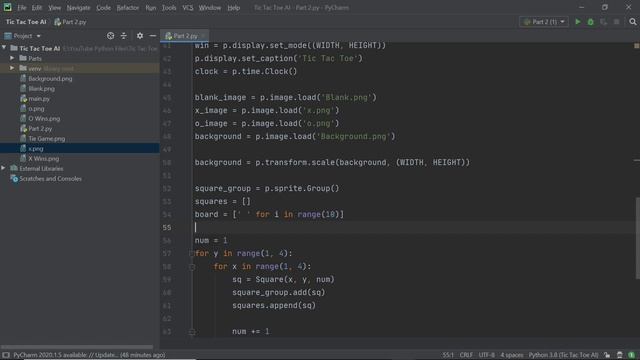Viewport: 640px width, 360px height.
Task: Open the Window menu
Action: coord(210,8)
